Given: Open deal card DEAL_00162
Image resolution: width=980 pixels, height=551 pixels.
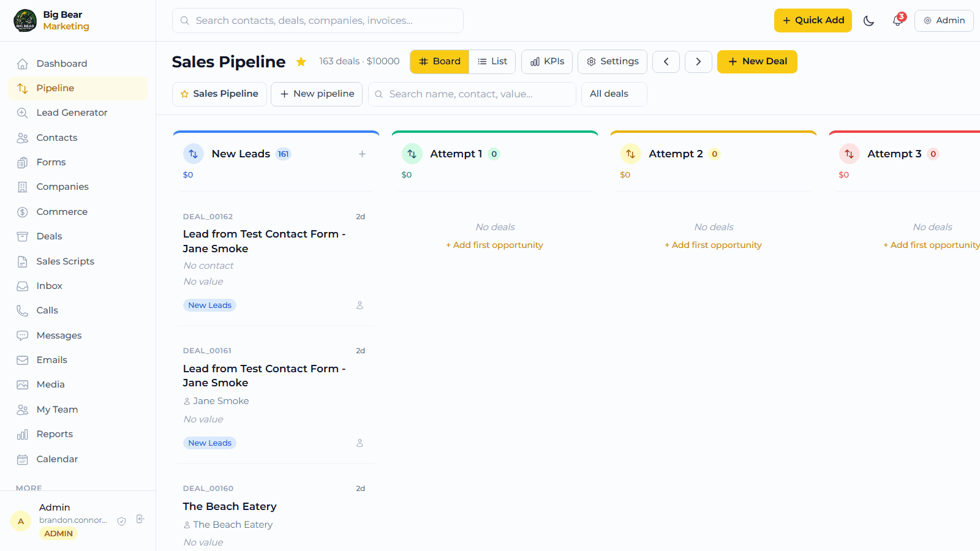Looking at the screenshot, I should [276, 262].
